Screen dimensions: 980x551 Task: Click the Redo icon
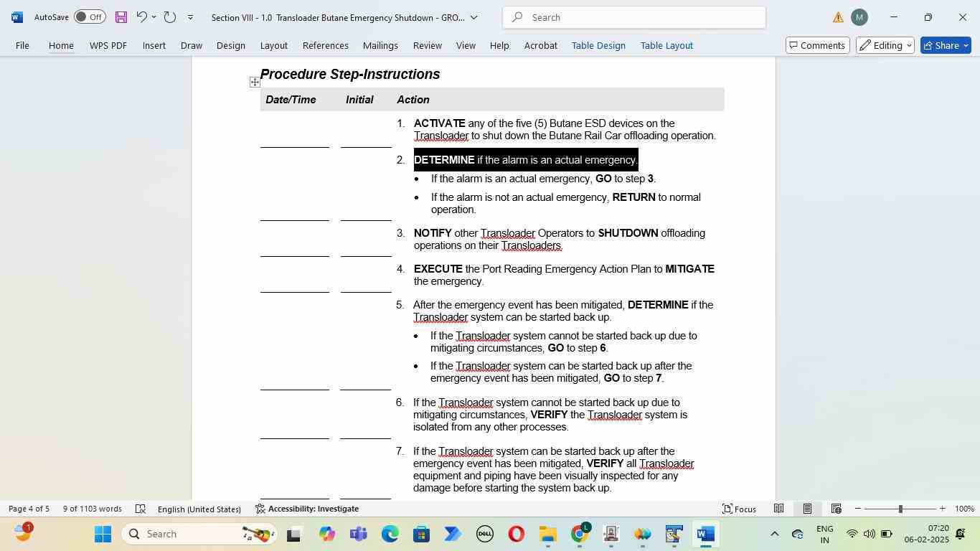click(170, 17)
